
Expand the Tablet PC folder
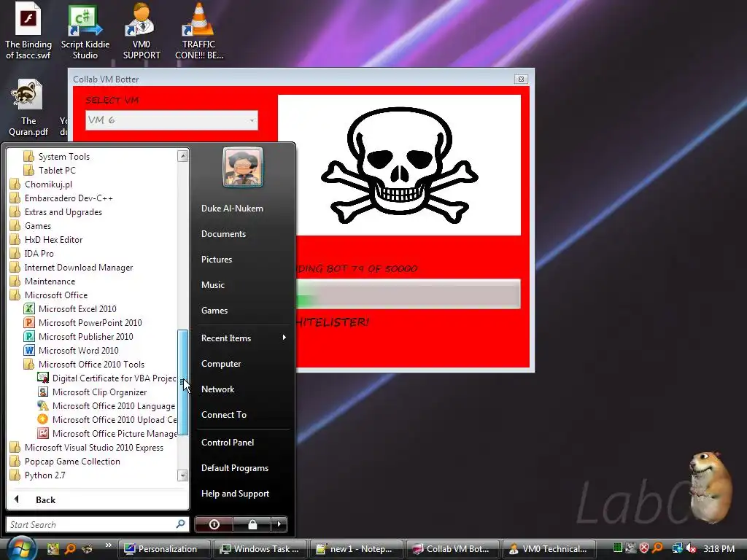(x=50, y=171)
